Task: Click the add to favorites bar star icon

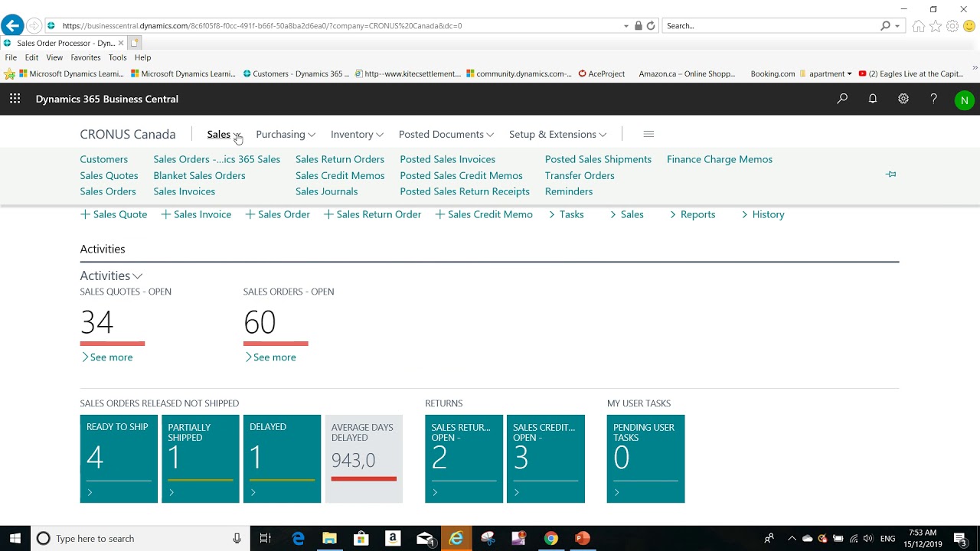Action: point(10,74)
